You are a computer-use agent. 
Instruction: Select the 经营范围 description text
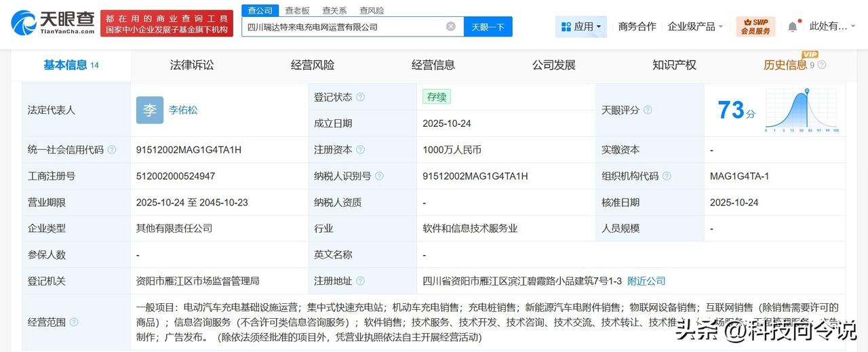(x=488, y=322)
